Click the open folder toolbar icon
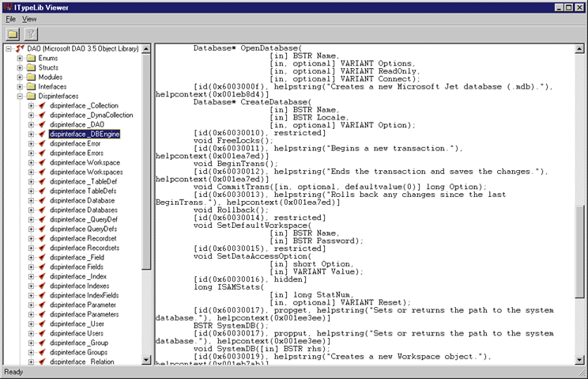The height and width of the screenshot is (379, 588). click(13, 33)
